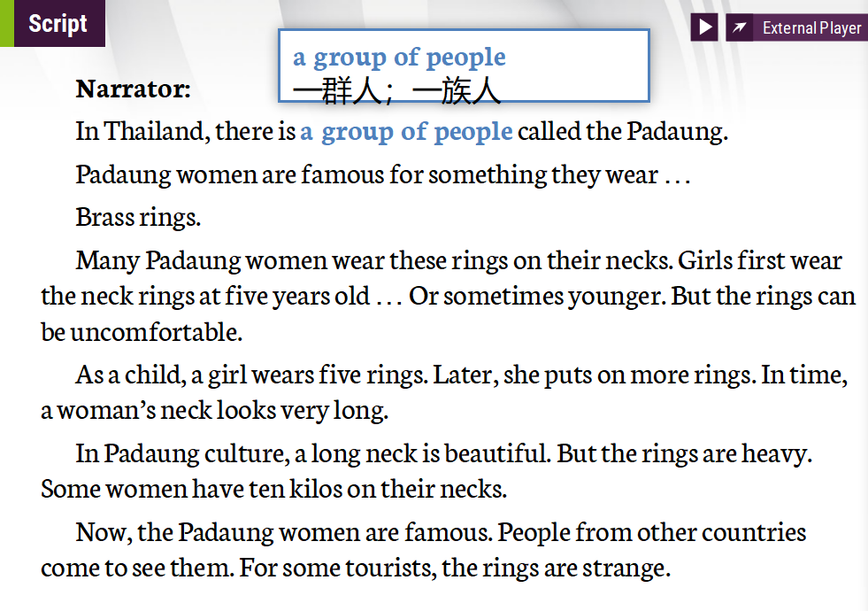Screen dimensions: 868x611
Task: Click "called the Padaung" in the first sentence
Action: point(622,132)
